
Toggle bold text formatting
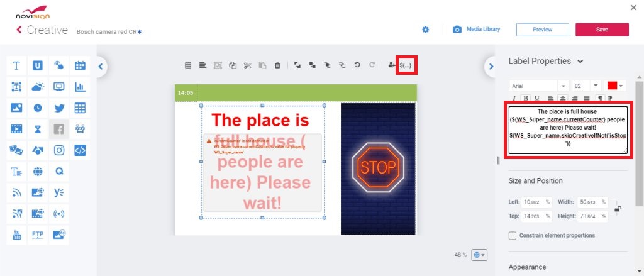pyautogui.click(x=526, y=98)
